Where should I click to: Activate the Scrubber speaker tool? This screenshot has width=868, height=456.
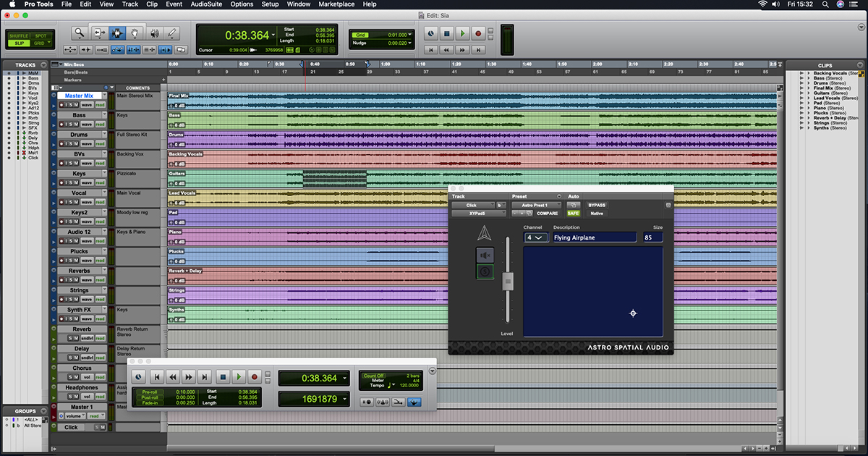pos(154,33)
